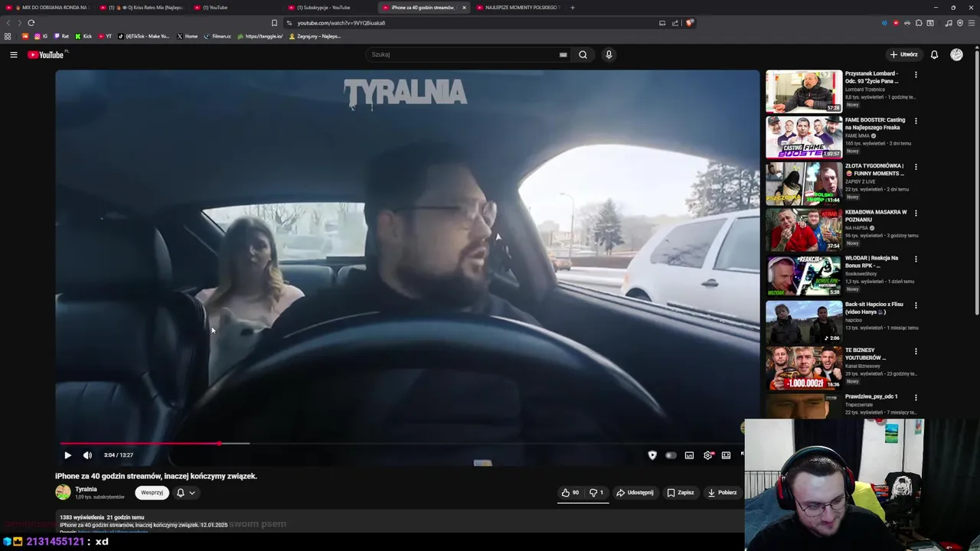Image resolution: width=980 pixels, height=551 pixels.
Task: Click Udostępnij to share video
Action: pyautogui.click(x=635, y=493)
